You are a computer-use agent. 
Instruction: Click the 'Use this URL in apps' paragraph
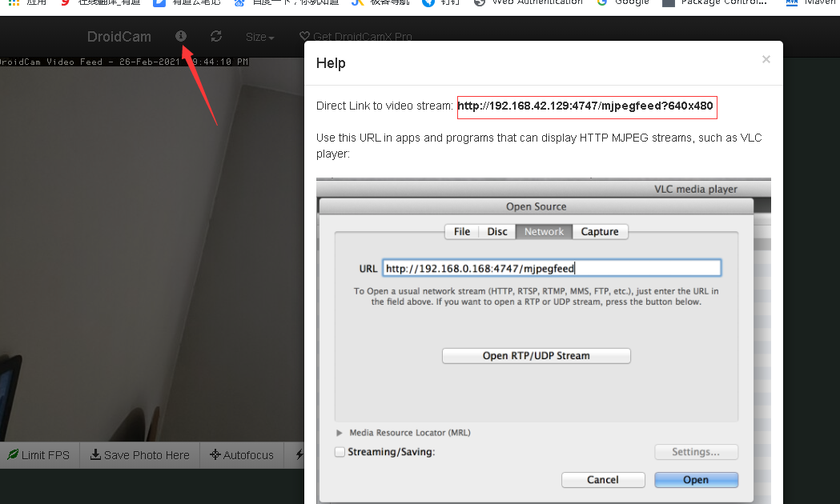539,146
